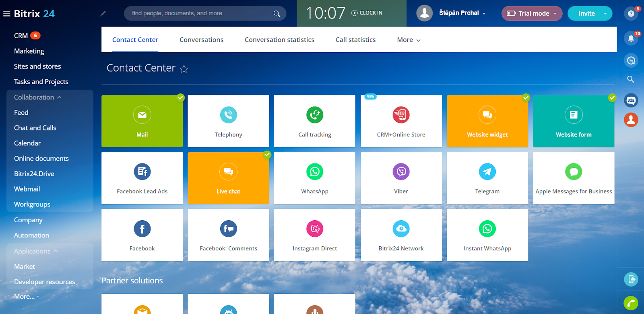
Task: Open the Instagram Direct tile
Action: point(315,235)
